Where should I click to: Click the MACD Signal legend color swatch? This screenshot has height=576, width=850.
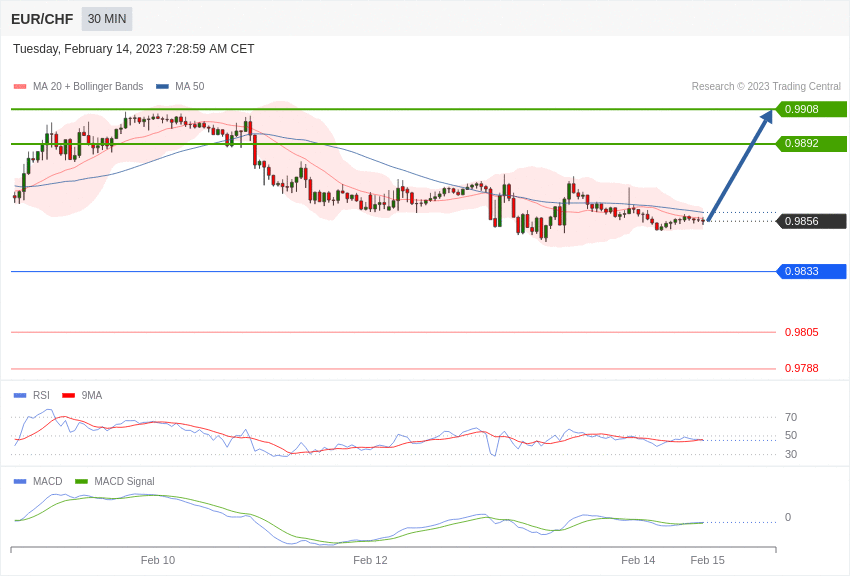click(81, 481)
